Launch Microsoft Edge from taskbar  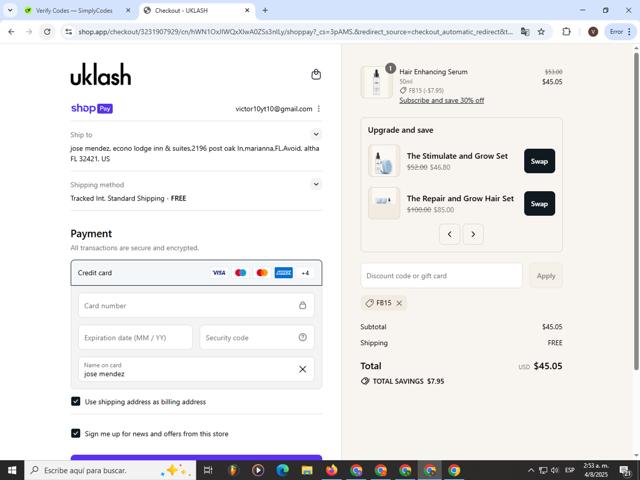[x=282, y=470]
